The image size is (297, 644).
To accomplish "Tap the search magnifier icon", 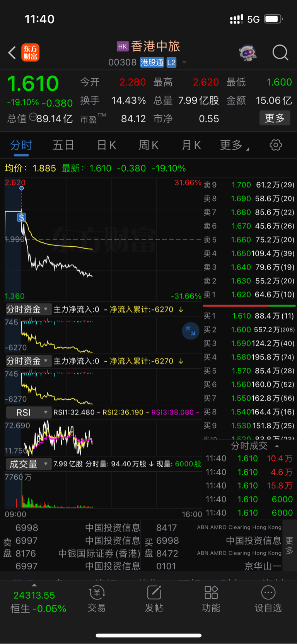I will click(280, 53).
